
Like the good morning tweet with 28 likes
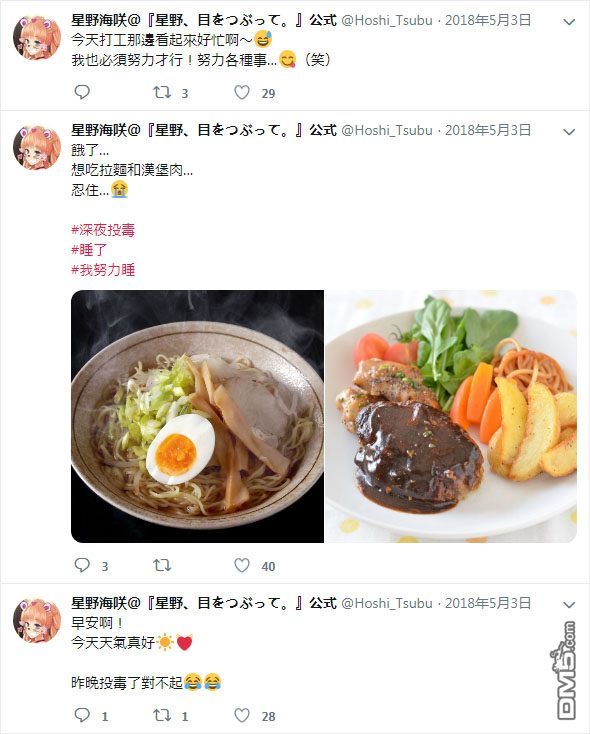click(242, 715)
